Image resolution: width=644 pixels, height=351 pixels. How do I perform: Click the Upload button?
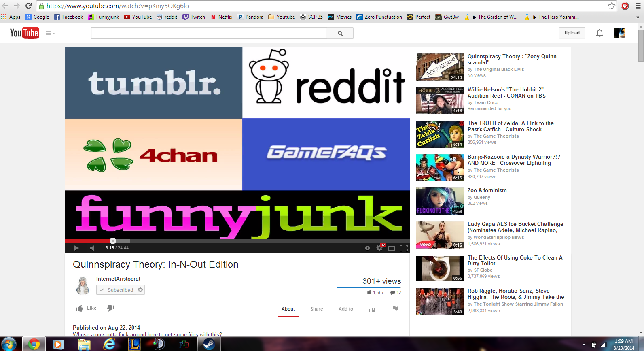pyautogui.click(x=572, y=33)
